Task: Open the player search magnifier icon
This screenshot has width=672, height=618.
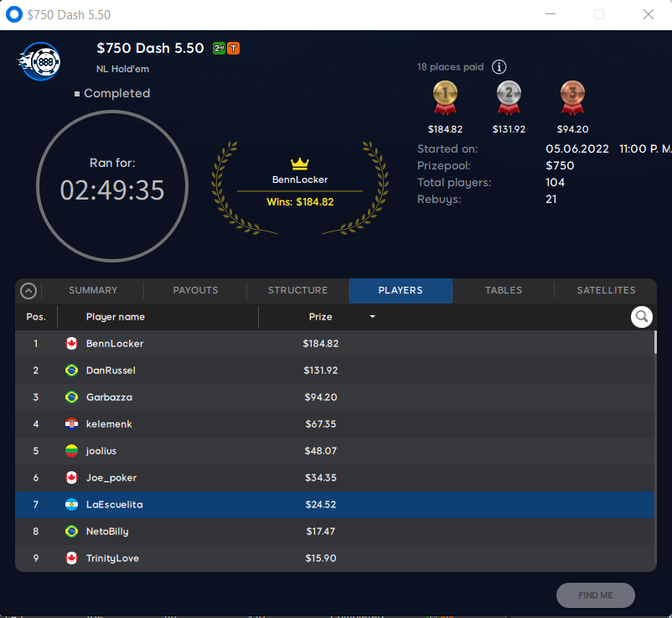Action: coord(642,317)
